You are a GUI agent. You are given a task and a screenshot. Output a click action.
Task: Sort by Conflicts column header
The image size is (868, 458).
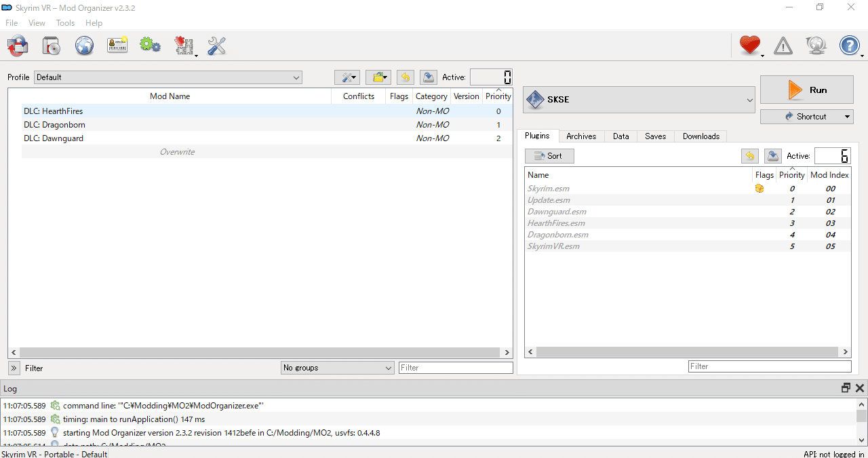(359, 96)
